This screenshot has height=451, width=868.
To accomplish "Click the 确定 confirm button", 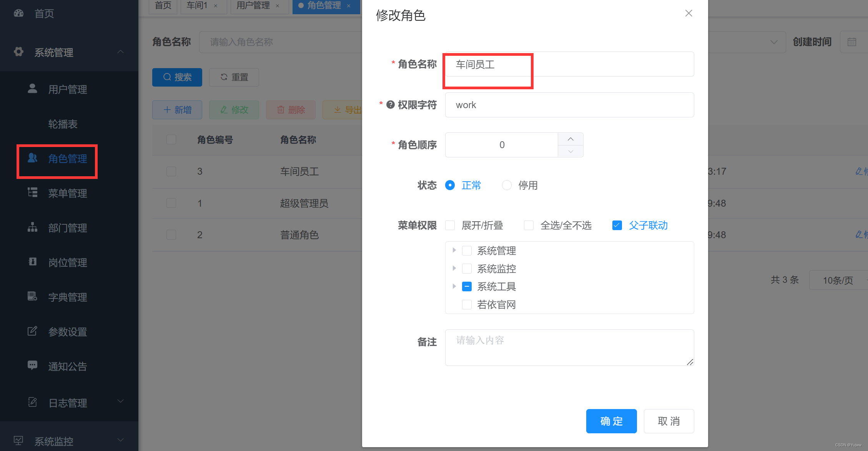I will pyautogui.click(x=611, y=421).
